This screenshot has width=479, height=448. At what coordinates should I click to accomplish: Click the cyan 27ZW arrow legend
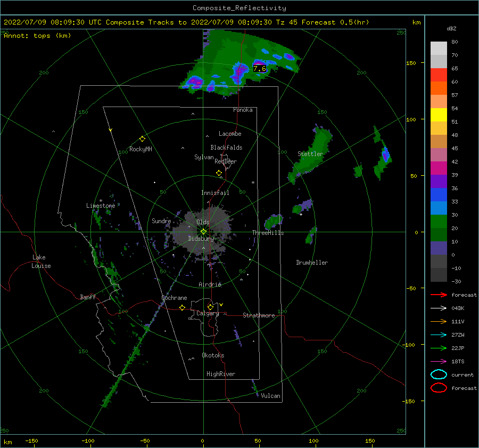(439, 335)
